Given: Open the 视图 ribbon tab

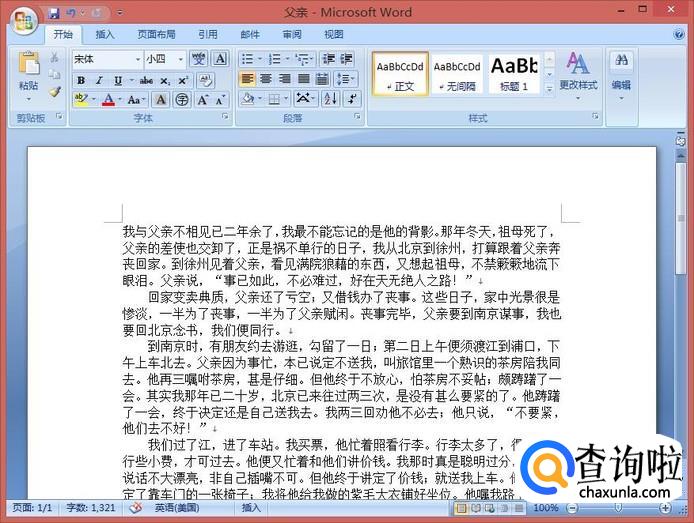Looking at the screenshot, I should [334, 34].
